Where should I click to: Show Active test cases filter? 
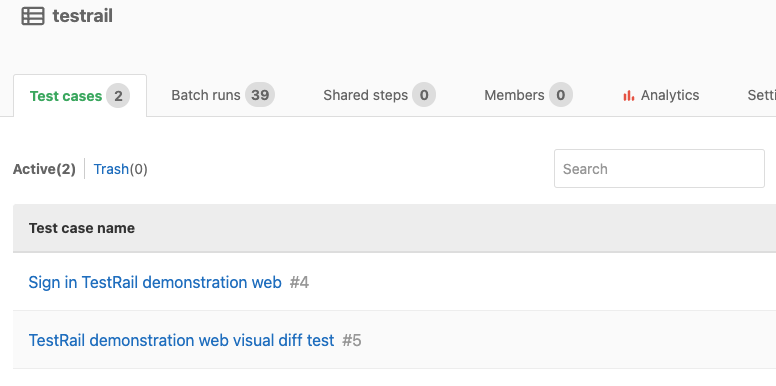coord(44,169)
